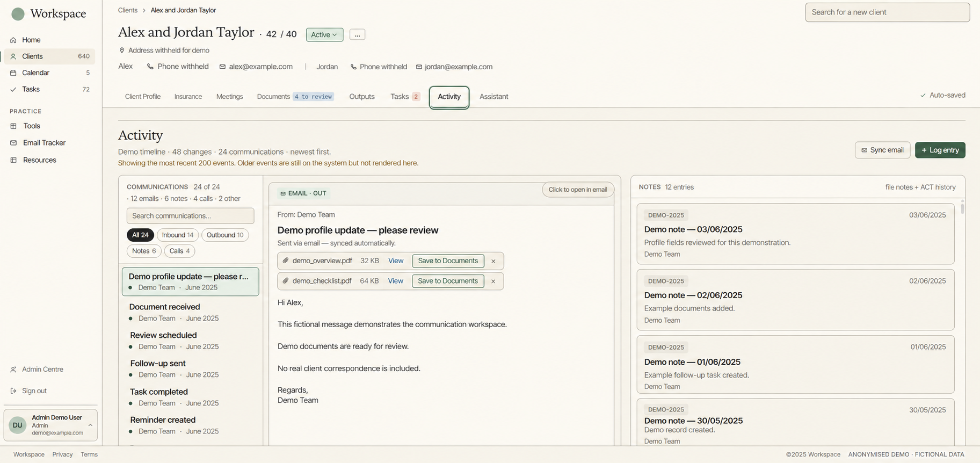Select the Document received communication
The image size is (980, 463).
point(190,312)
